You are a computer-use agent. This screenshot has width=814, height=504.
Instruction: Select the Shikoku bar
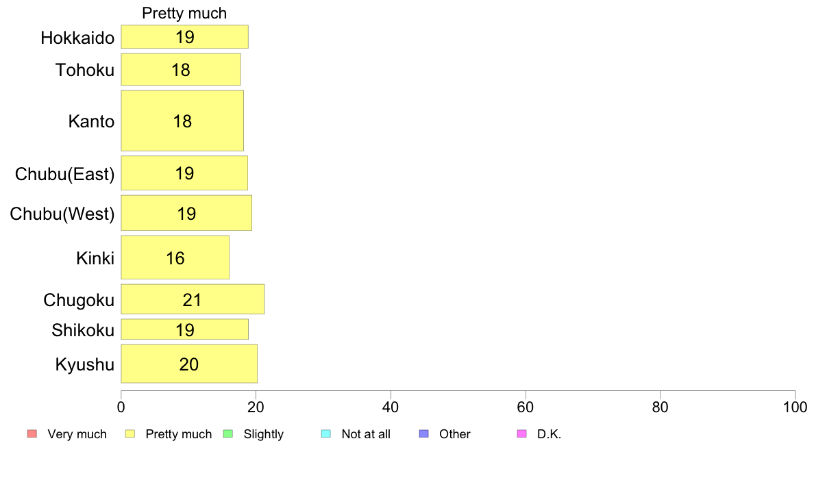click(184, 329)
